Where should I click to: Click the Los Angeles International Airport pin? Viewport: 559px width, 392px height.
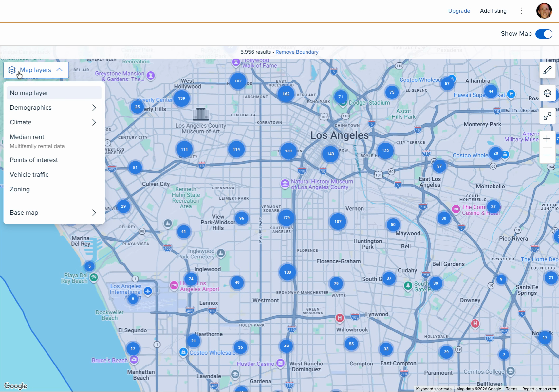pos(148,291)
